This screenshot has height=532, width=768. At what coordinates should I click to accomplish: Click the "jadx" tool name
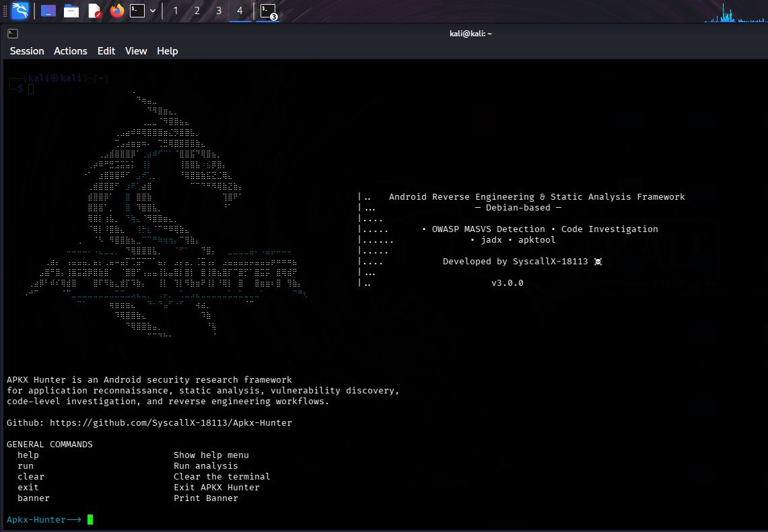[491, 240]
